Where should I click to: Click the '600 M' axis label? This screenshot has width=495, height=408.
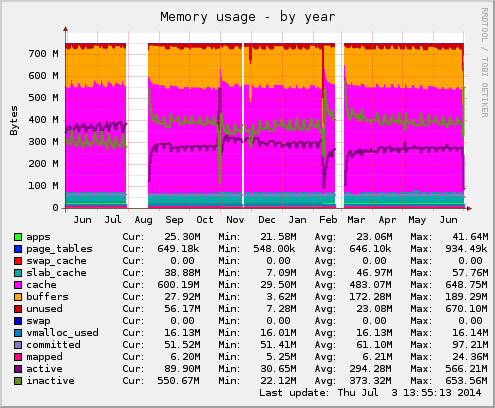(43, 76)
